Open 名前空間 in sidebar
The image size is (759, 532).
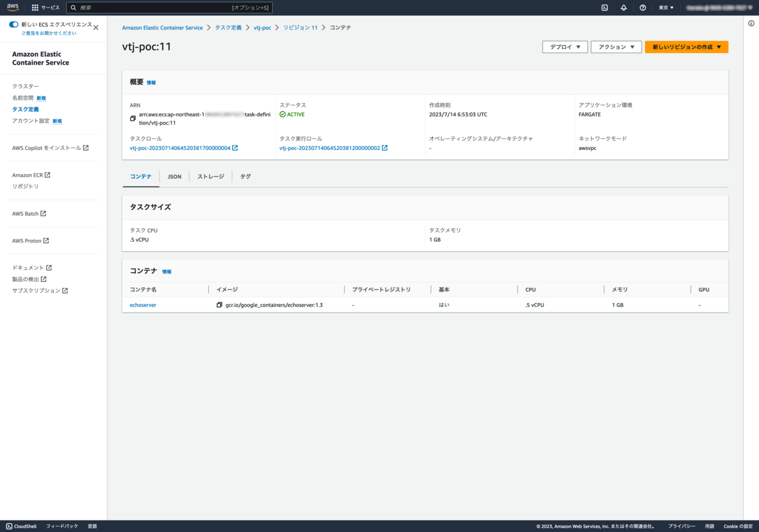coord(23,98)
